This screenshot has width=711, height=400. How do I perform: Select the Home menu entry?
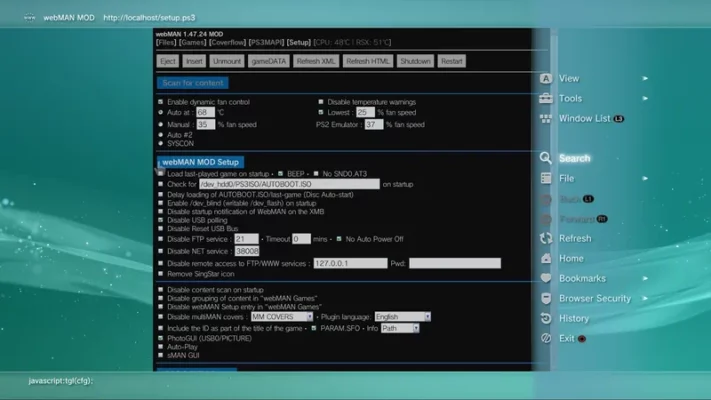click(x=571, y=259)
